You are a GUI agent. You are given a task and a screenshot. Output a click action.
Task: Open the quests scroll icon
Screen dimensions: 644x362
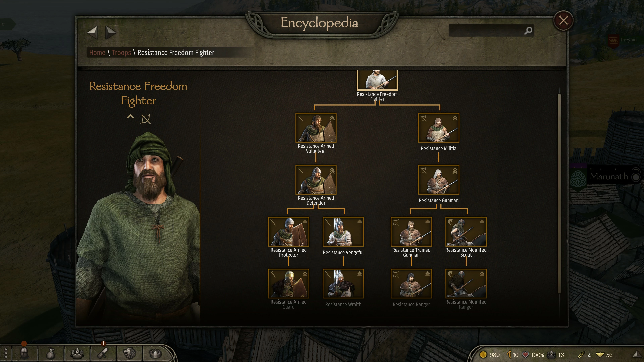[x=103, y=353]
